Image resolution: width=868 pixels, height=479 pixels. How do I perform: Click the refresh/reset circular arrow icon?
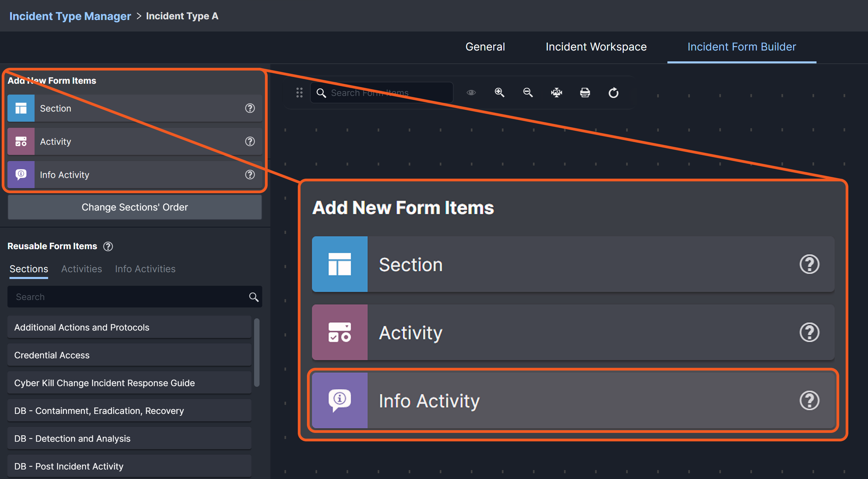pyautogui.click(x=613, y=93)
